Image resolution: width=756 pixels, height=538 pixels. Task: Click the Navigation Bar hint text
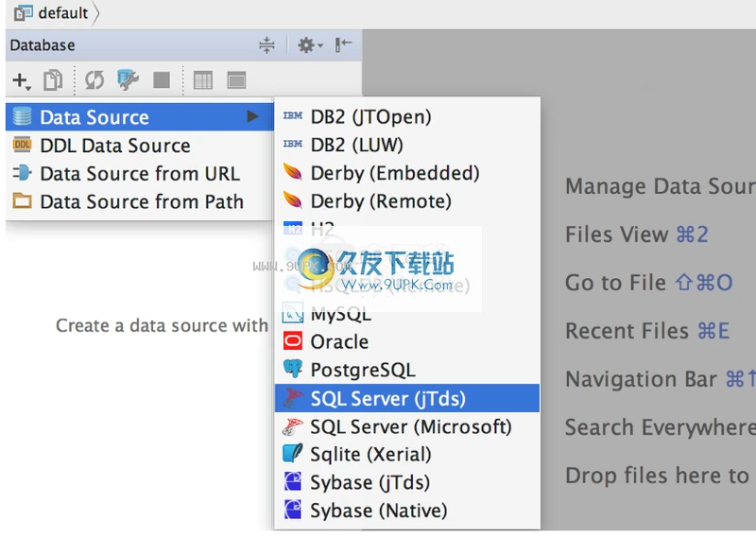660,379
